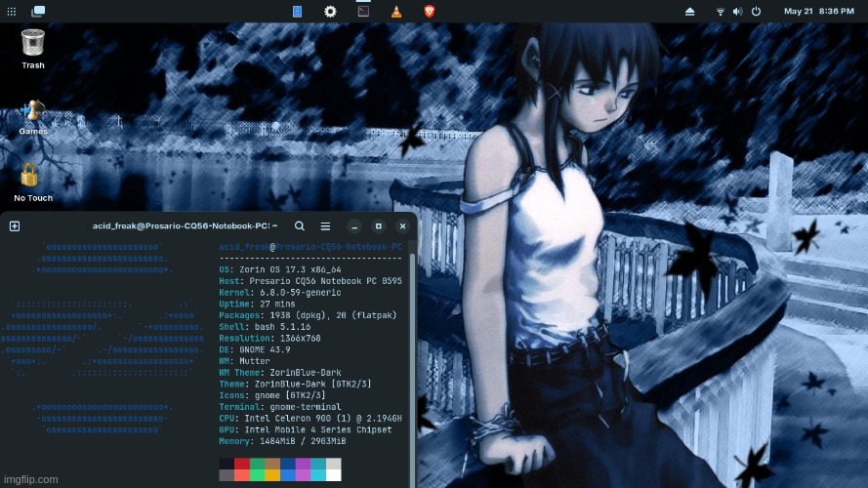Open the power menu icon

click(756, 11)
